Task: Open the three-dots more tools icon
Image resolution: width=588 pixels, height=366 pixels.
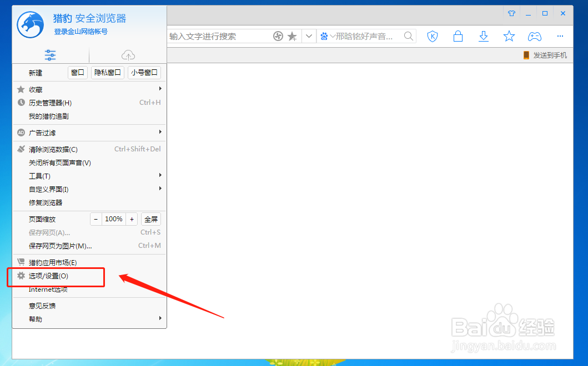Action: (x=560, y=37)
